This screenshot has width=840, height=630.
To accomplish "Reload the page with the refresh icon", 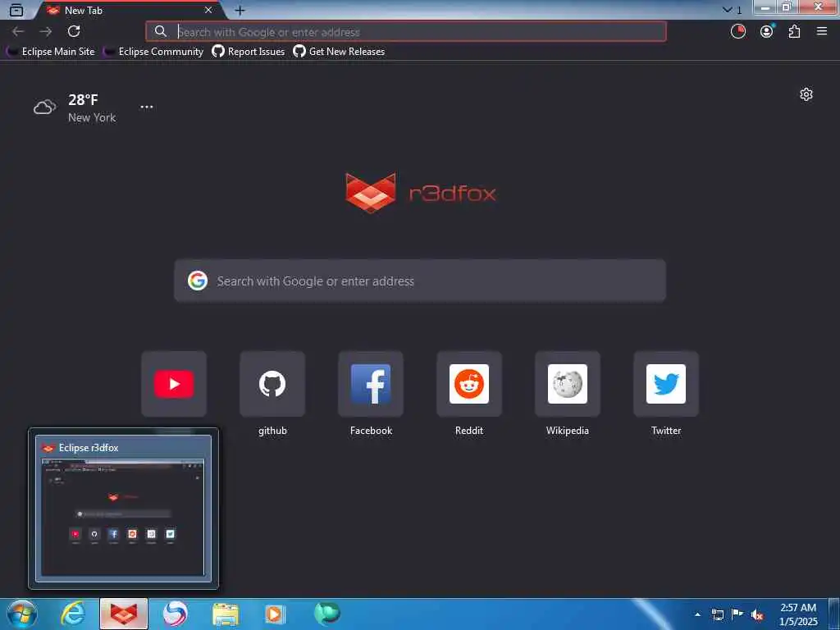I will 74,32.
